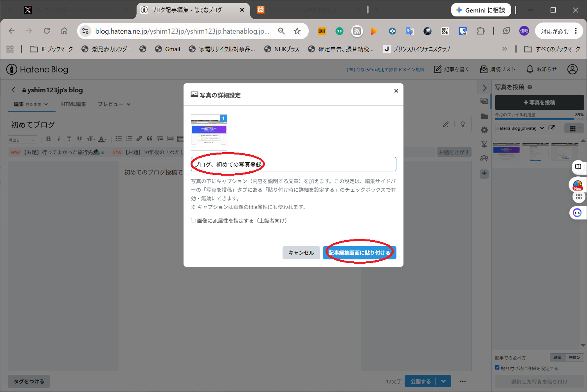Switch to the HTML編集 tab
587x392 pixels.
[x=74, y=104]
